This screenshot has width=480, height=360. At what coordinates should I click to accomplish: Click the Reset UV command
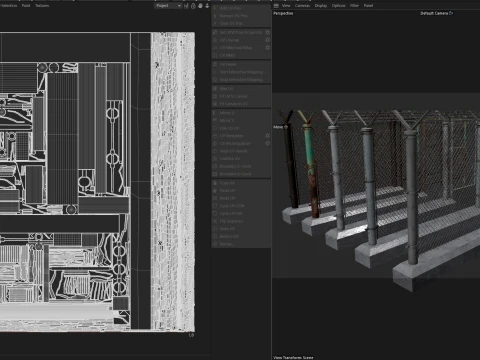(x=241, y=198)
